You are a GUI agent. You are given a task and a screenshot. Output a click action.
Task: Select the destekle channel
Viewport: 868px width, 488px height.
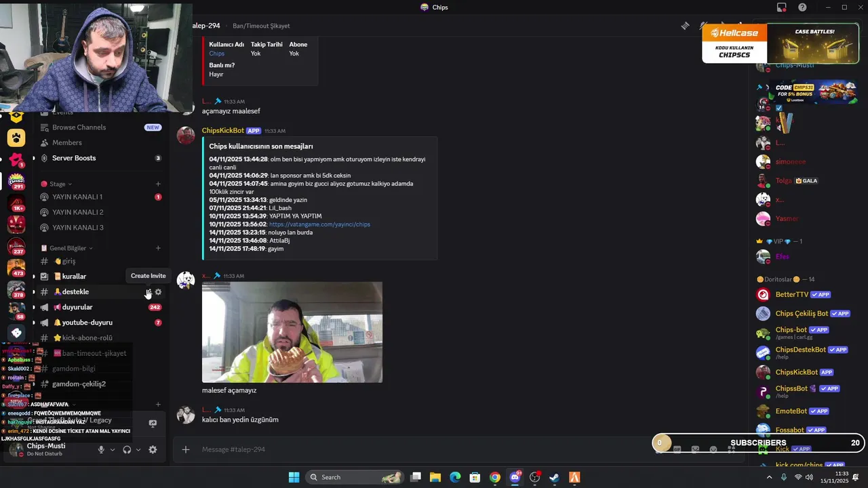coord(75,292)
